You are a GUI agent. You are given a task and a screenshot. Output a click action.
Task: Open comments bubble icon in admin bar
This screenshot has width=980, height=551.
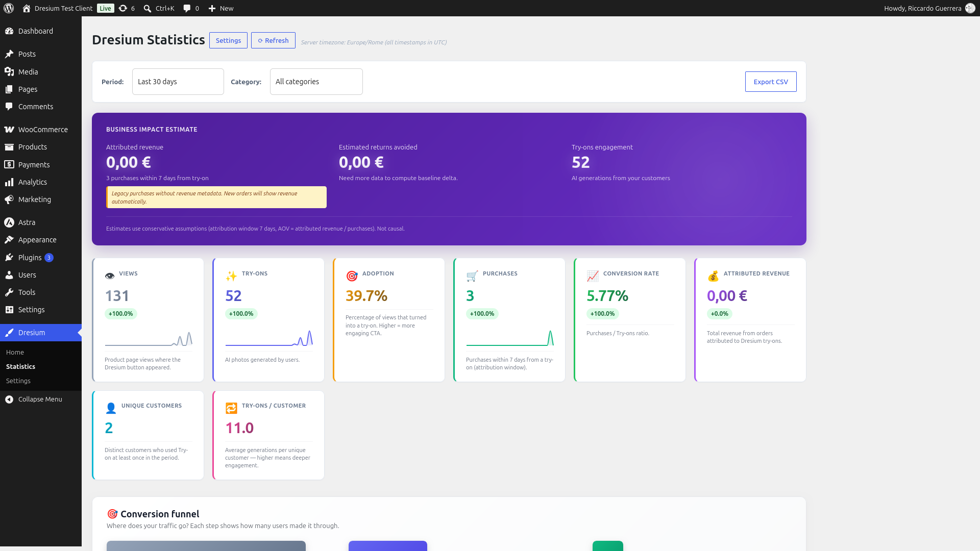[187, 8]
